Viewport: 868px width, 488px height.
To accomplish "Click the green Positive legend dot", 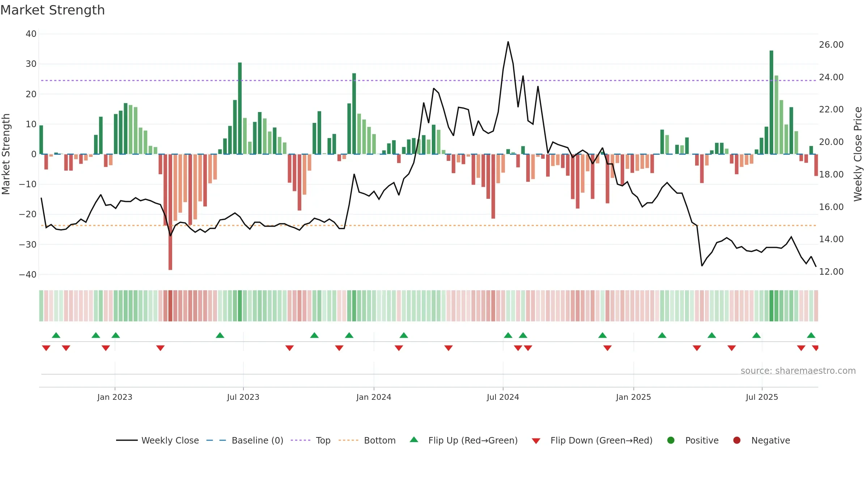I will [671, 440].
